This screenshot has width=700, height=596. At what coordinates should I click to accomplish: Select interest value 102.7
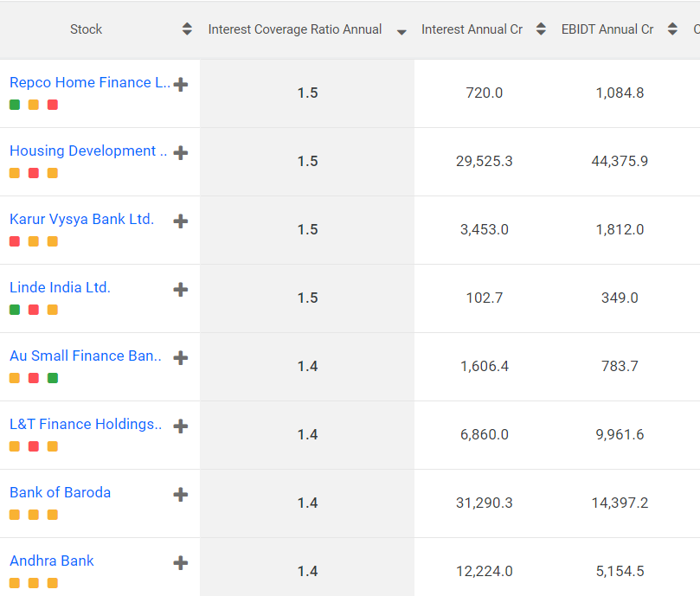click(x=485, y=298)
